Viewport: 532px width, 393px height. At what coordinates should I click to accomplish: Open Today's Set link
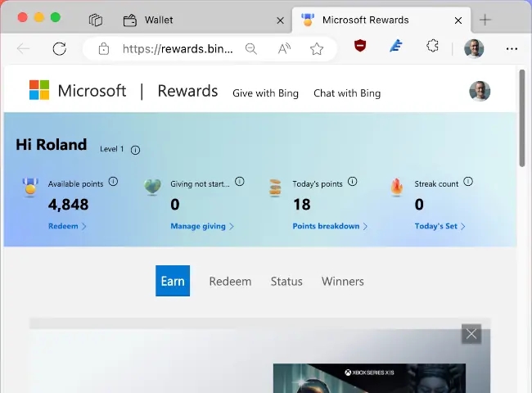[440, 226]
